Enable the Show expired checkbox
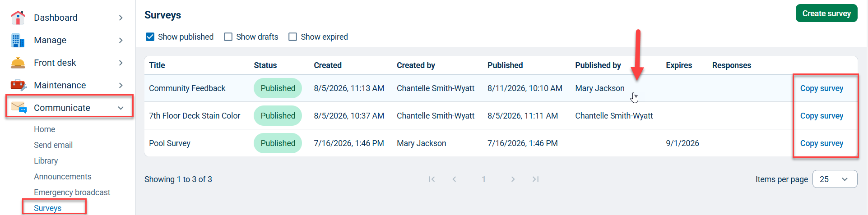The width and height of the screenshot is (868, 215). [293, 37]
